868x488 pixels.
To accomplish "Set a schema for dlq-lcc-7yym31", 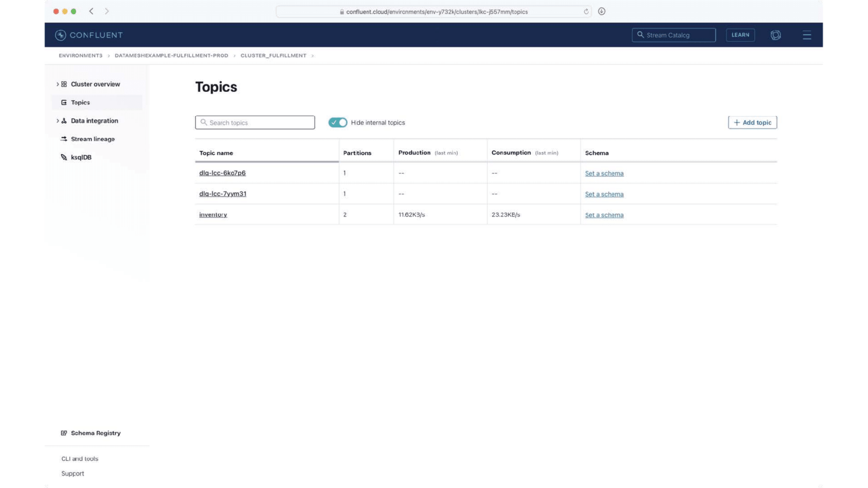I will coord(604,194).
